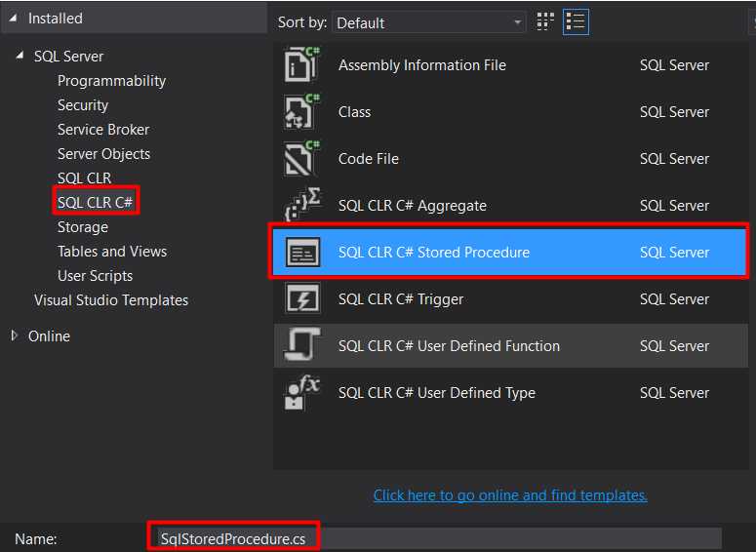This screenshot has width=756, height=552.
Task: Click the Assembly Information File template icon
Action: (x=302, y=64)
